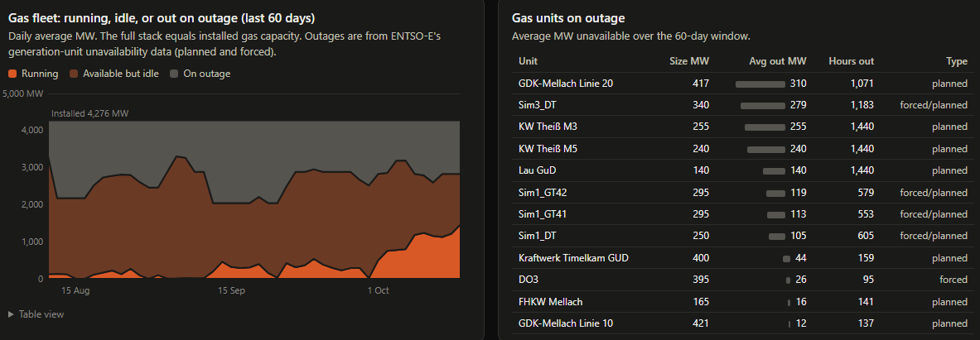Select the Lau GuD unit name
The width and height of the screenshot is (980, 340).
(x=538, y=170)
